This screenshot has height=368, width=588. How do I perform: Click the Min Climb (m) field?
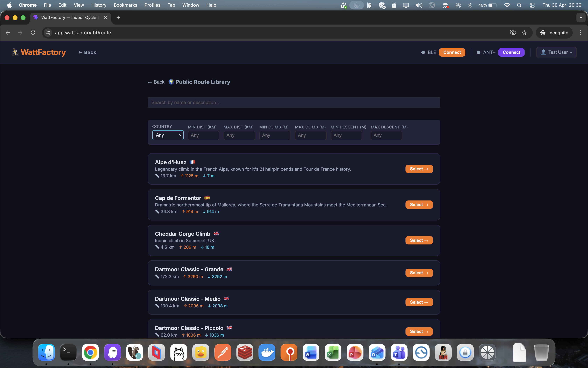[275, 135]
